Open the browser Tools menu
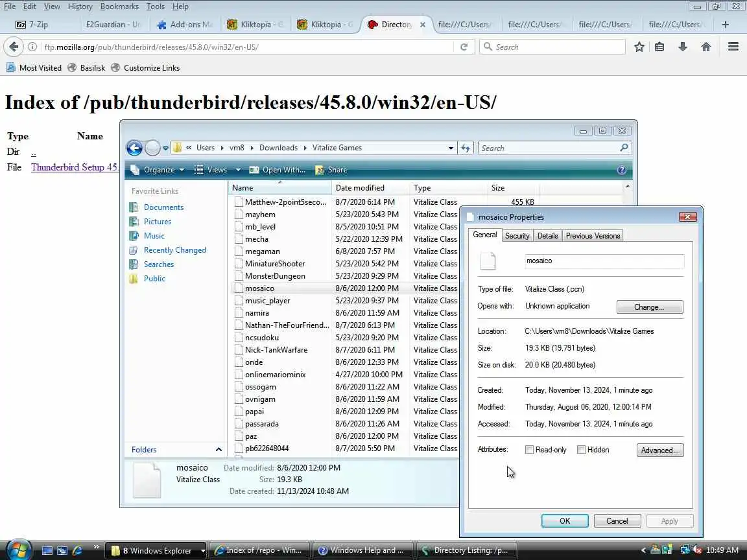Image resolution: width=747 pixels, height=560 pixels. click(156, 6)
